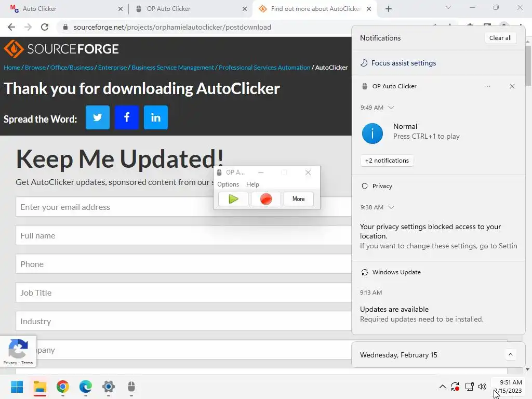Open the Windows Start menu
The height and width of the screenshot is (399, 532).
(x=17, y=387)
